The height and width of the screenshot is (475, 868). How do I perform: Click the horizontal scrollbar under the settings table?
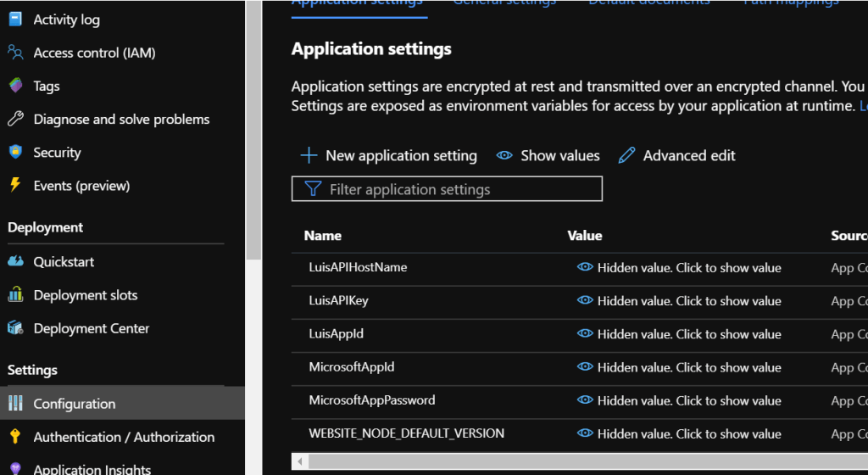576,461
